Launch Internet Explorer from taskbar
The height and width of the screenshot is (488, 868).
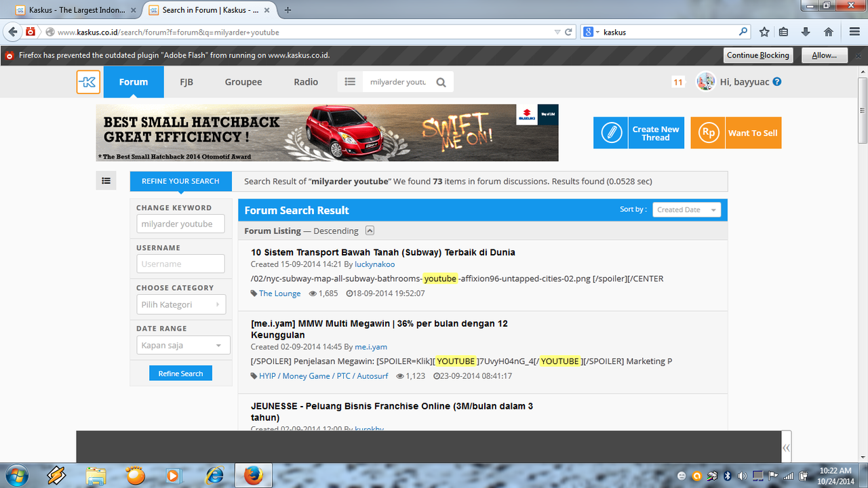coord(215,475)
